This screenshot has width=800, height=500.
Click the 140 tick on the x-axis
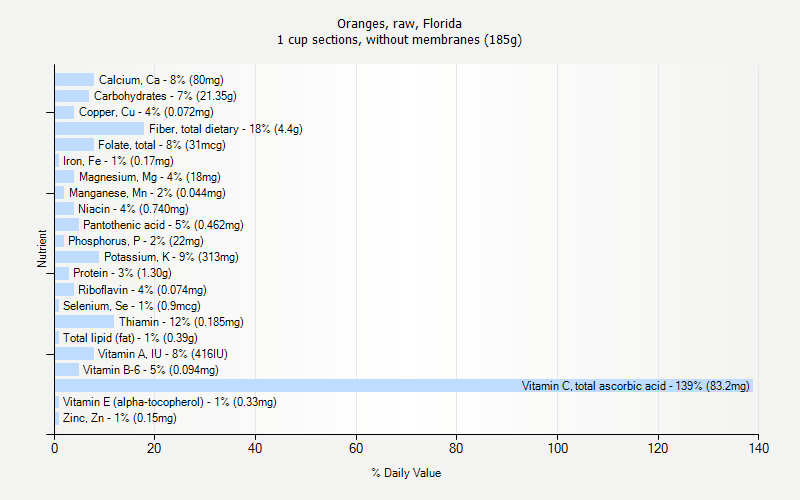tap(758, 449)
